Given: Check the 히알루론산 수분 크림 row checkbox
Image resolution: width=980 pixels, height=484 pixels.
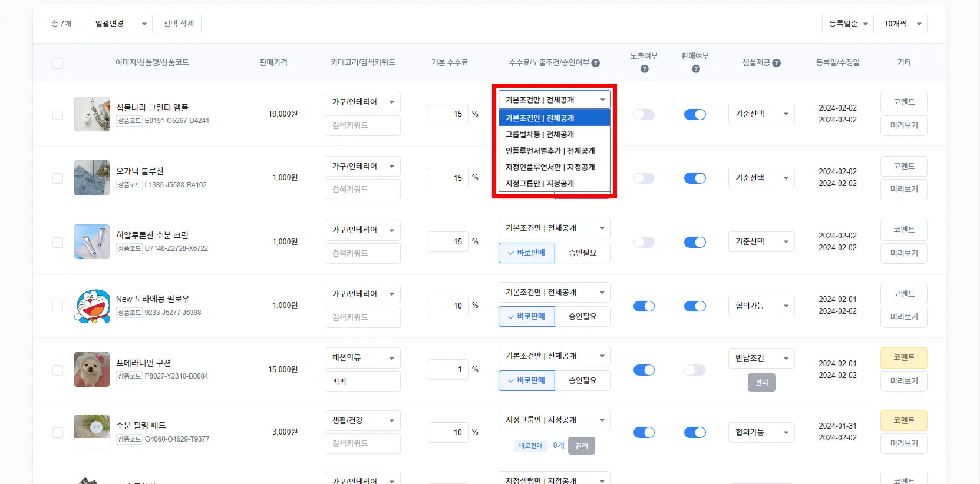Looking at the screenshot, I should (x=58, y=242).
